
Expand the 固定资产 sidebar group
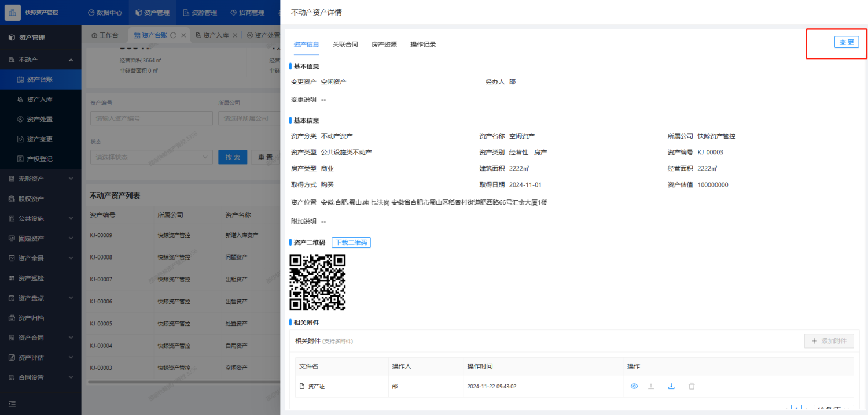(x=41, y=238)
